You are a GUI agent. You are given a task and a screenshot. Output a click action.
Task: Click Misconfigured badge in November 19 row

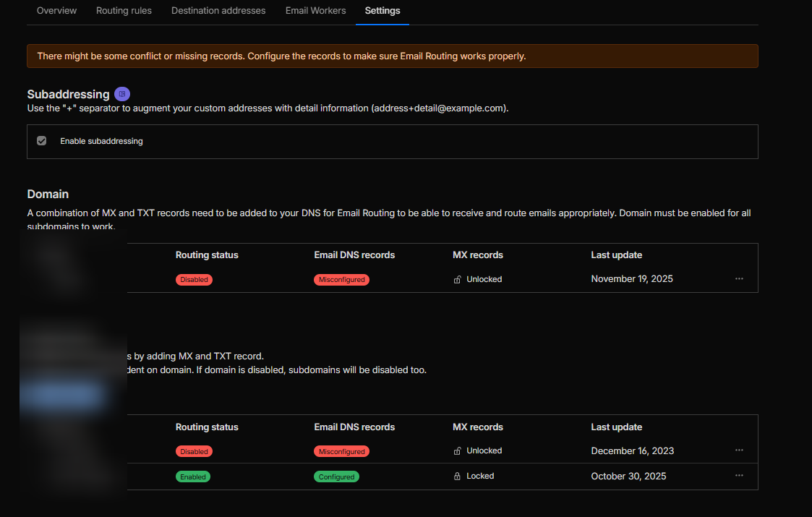pos(341,280)
